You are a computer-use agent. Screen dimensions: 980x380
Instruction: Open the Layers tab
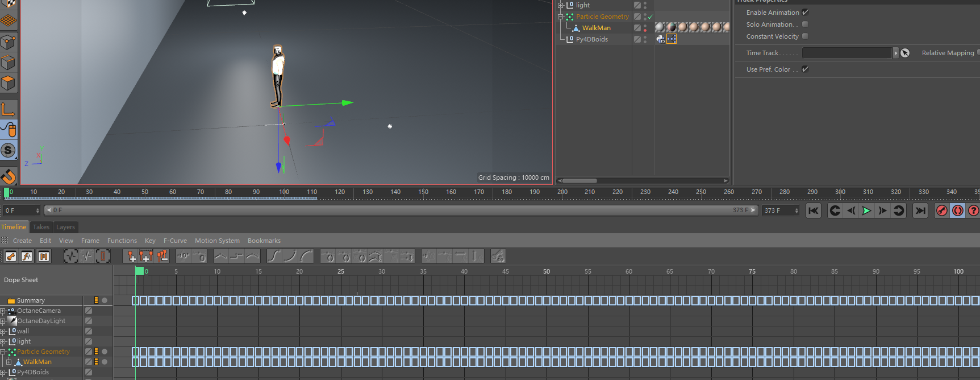click(65, 227)
